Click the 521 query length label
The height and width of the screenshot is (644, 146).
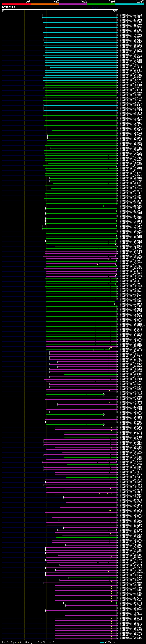click(x=115, y=11)
